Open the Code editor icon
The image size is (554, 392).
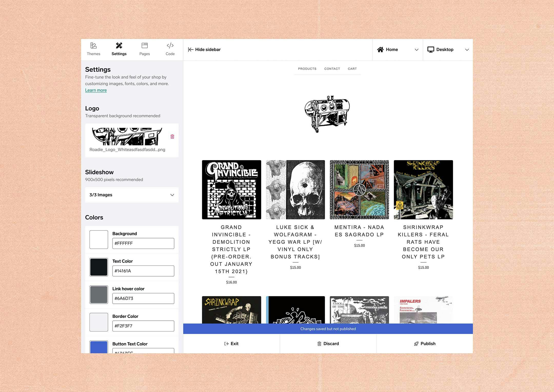click(170, 46)
